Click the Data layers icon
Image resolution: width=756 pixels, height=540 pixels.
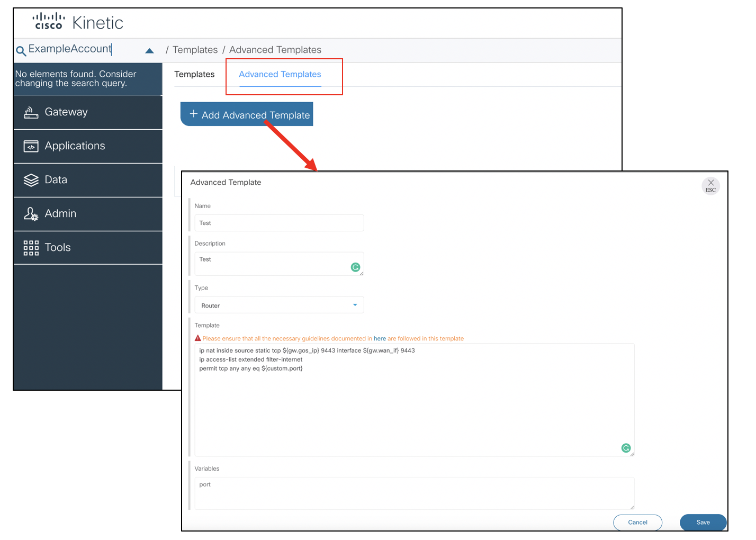pos(31,181)
